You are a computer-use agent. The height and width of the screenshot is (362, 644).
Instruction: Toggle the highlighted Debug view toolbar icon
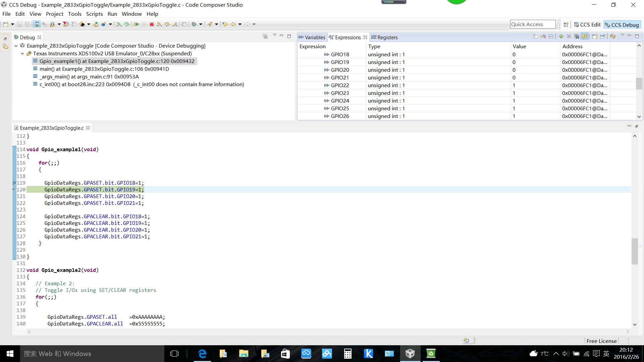[37, 24]
